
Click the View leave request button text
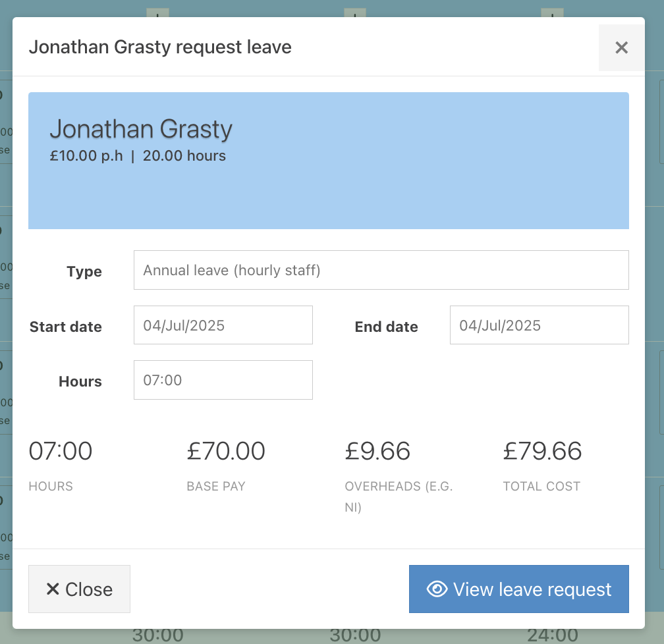pos(532,589)
